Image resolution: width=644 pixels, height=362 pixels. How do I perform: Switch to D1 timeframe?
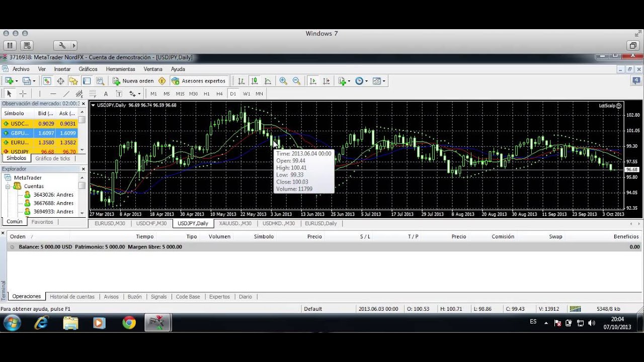[x=232, y=94]
